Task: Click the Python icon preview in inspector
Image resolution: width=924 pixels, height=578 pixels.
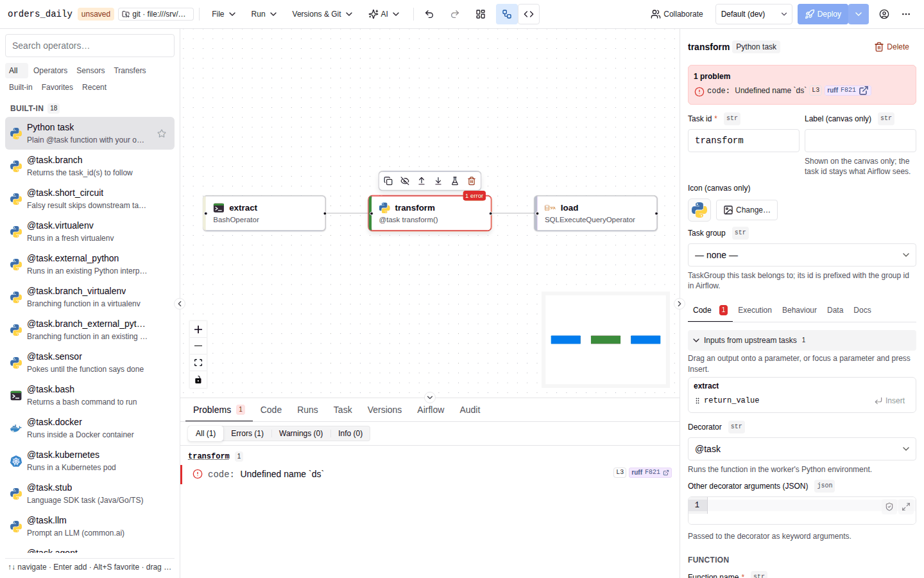Action: [x=699, y=210]
